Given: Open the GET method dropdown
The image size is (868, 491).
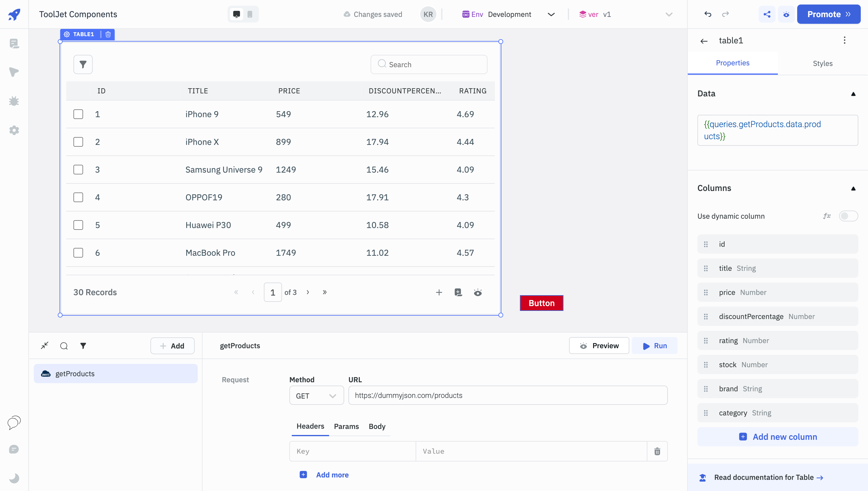Looking at the screenshot, I should (x=316, y=396).
